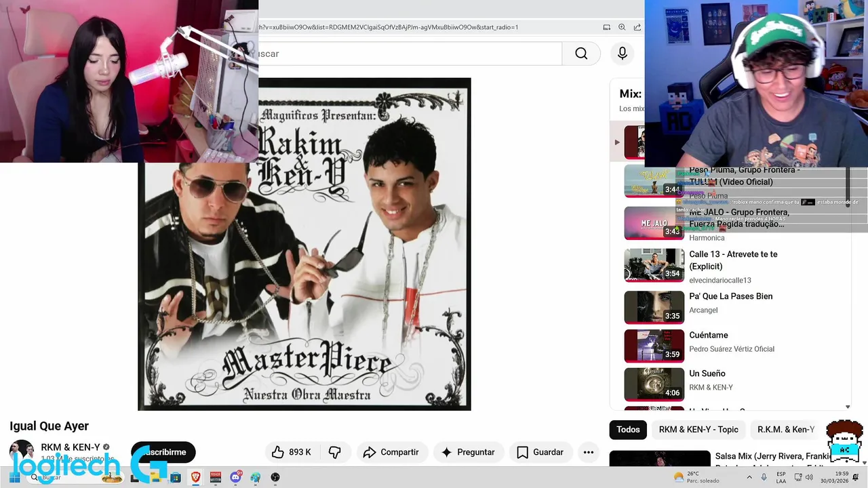Open RKM & KEN-Y channel name link
Image resolution: width=868 pixels, height=488 pixels.
pos(71,447)
